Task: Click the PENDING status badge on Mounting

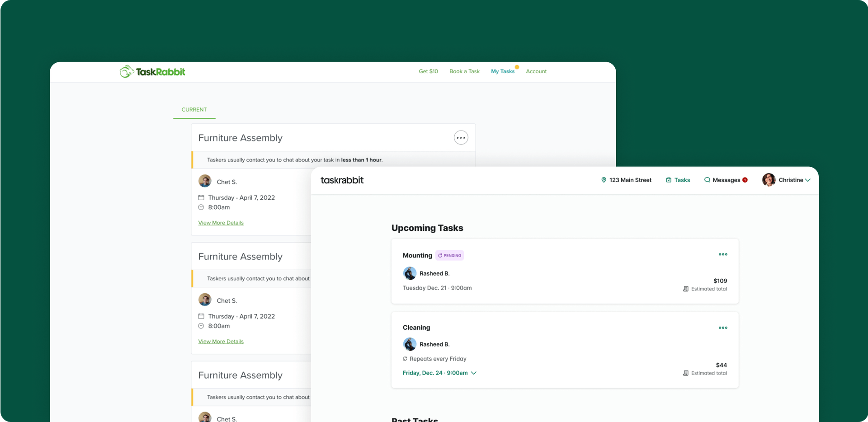Action: tap(449, 255)
